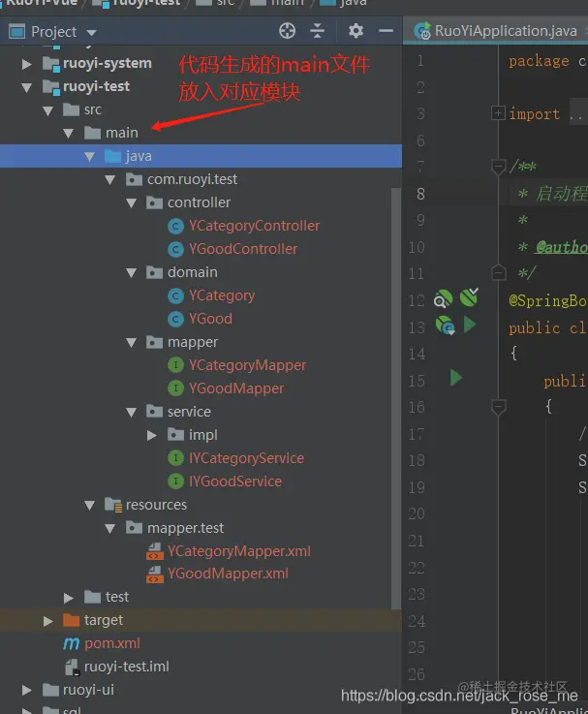Expand the ruoyi-ui folder
Viewport: 588px width, 714px height.
(x=27, y=691)
